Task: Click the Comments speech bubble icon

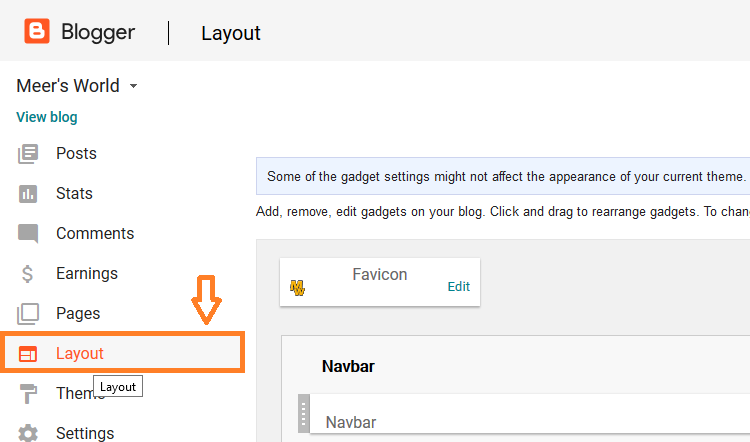Action: tap(28, 233)
